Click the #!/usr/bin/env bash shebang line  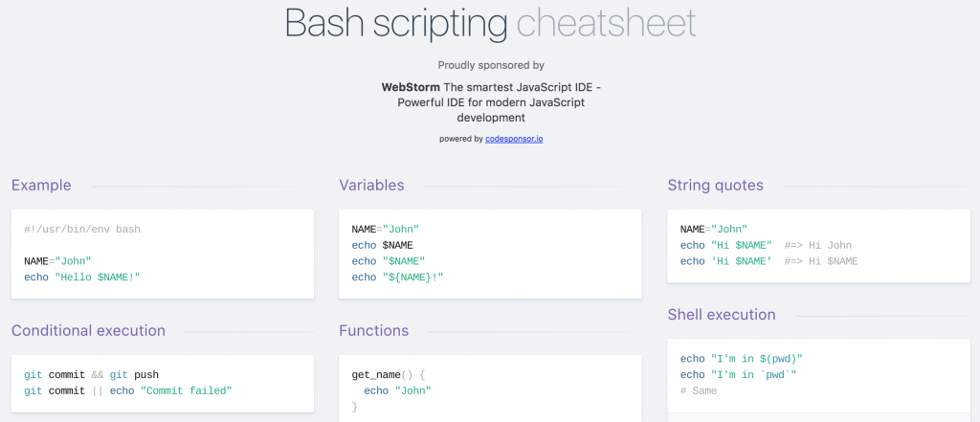82,230
